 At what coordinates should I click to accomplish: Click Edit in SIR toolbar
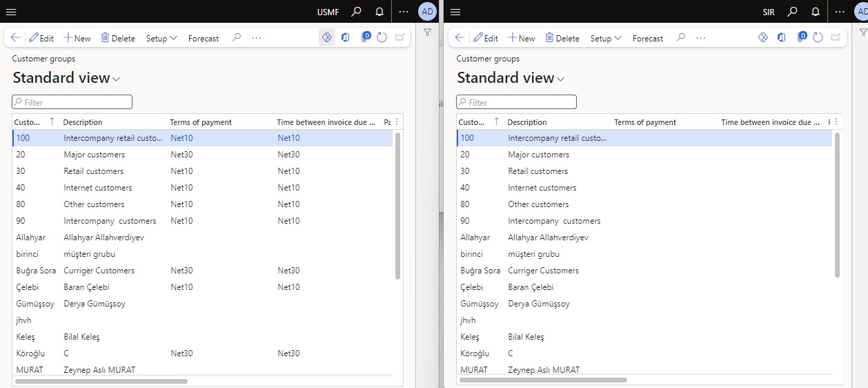486,38
